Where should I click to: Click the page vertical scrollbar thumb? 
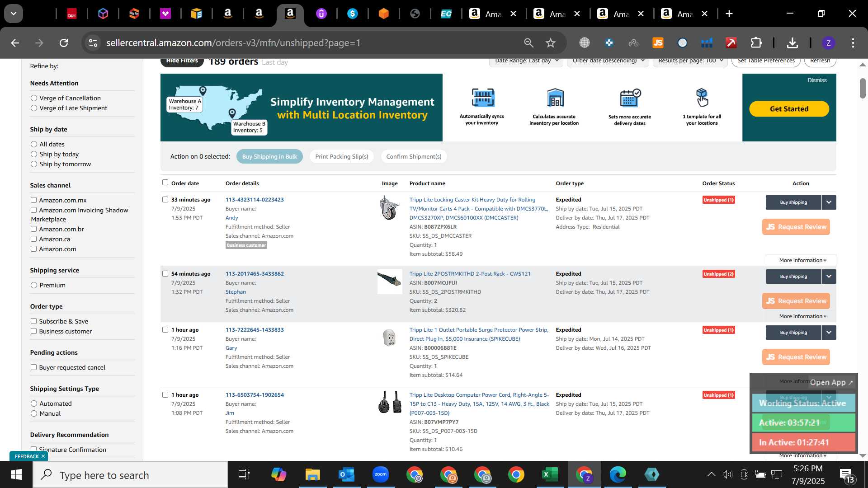click(x=863, y=88)
